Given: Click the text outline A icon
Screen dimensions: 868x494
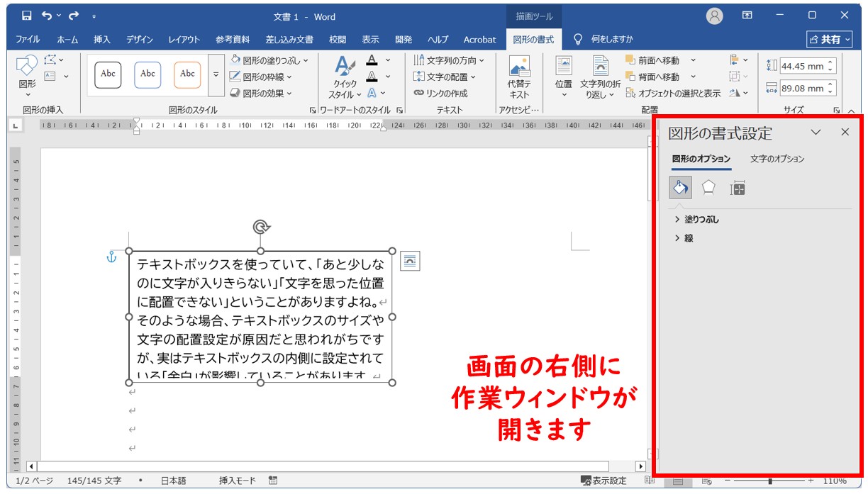Looking at the screenshot, I should pos(372,77).
